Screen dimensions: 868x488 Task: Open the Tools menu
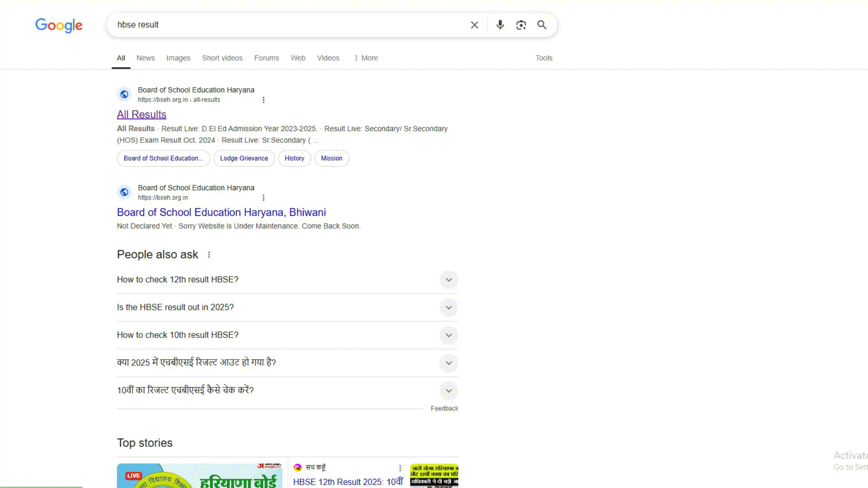(x=544, y=58)
